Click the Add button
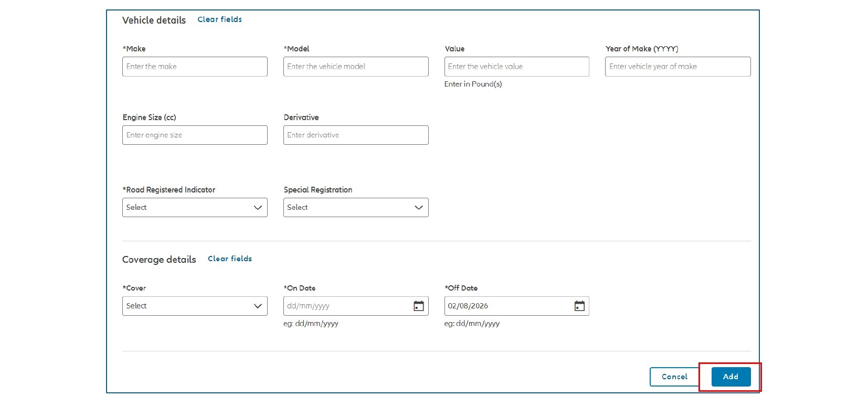The width and height of the screenshot is (868, 407). (x=731, y=377)
